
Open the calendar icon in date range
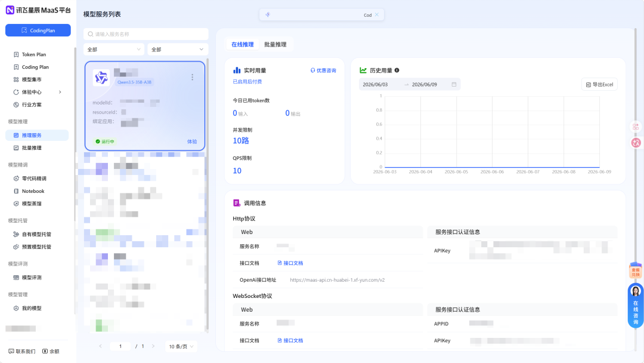[454, 84]
